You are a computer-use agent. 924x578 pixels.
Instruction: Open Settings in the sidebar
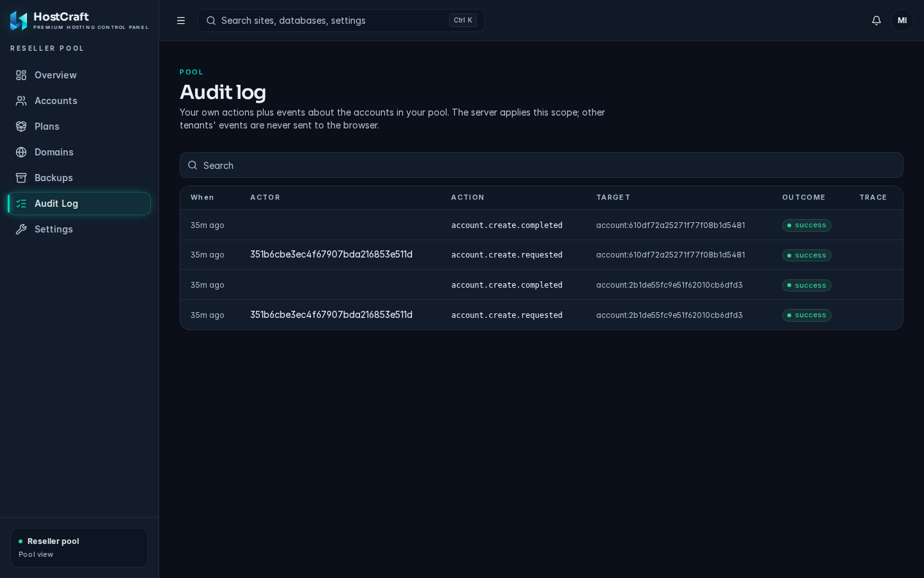point(80,229)
